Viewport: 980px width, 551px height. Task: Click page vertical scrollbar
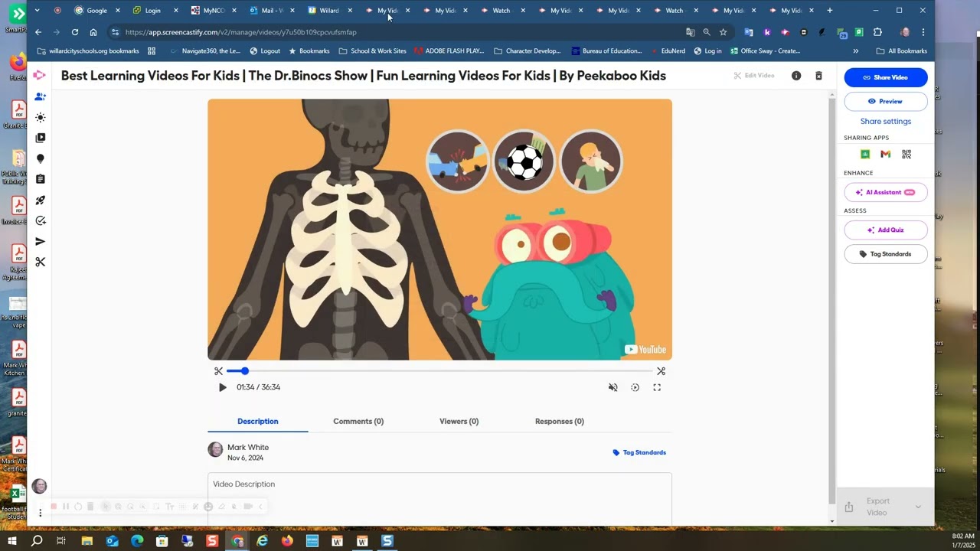click(x=832, y=300)
